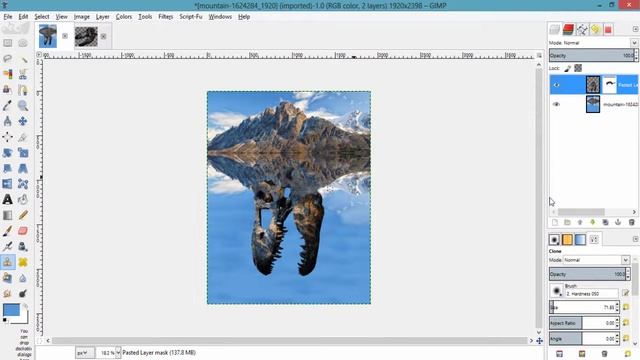Toggle lock alpha channel checkerboard icon
640x360 pixels.
tap(578, 68)
